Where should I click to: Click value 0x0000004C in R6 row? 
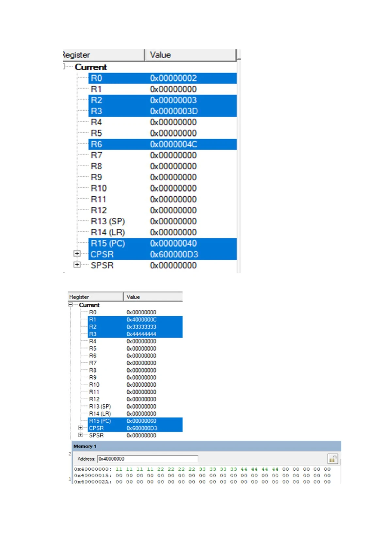[x=173, y=144]
